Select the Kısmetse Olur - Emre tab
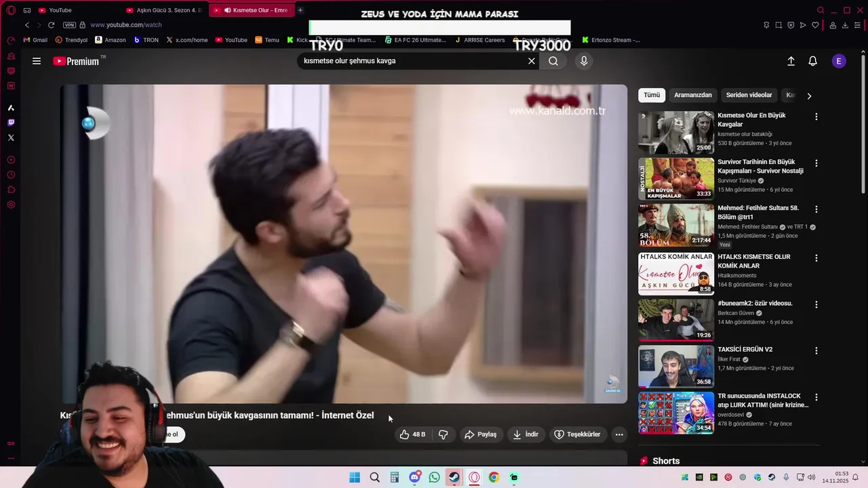The width and height of the screenshot is (868, 488). pyautogui.click(x=251, y=10)
